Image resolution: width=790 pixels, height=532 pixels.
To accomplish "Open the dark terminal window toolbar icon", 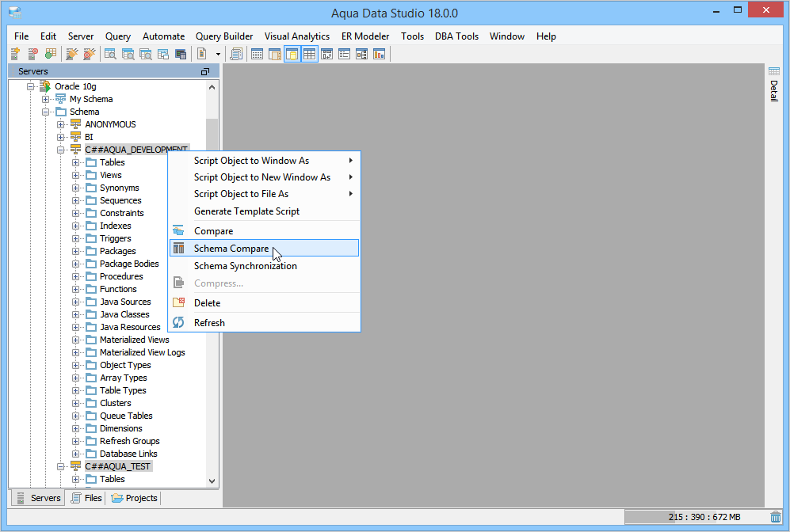I will 181,54.
